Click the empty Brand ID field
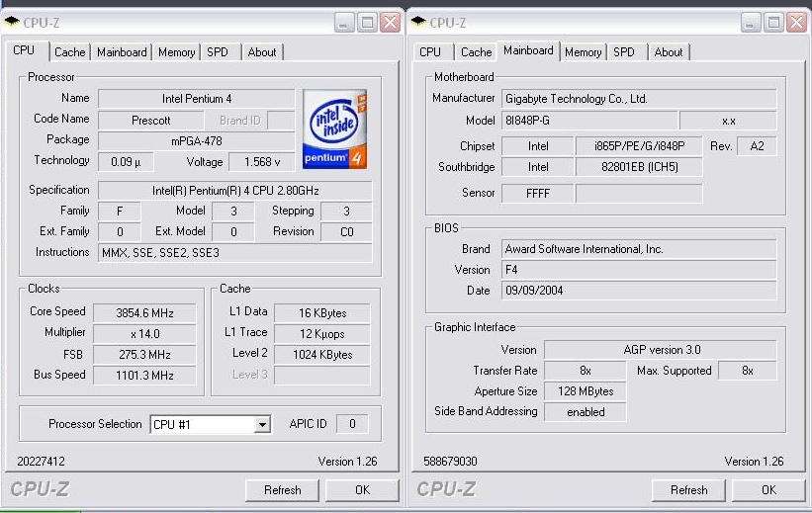Screen dimensions: 812x513 coord(281,121)
